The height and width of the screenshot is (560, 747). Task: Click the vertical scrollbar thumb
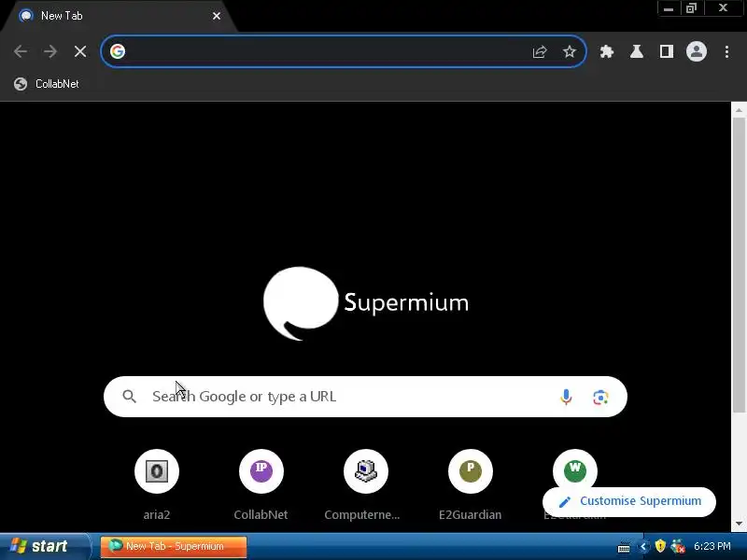[x=739, y=265]
